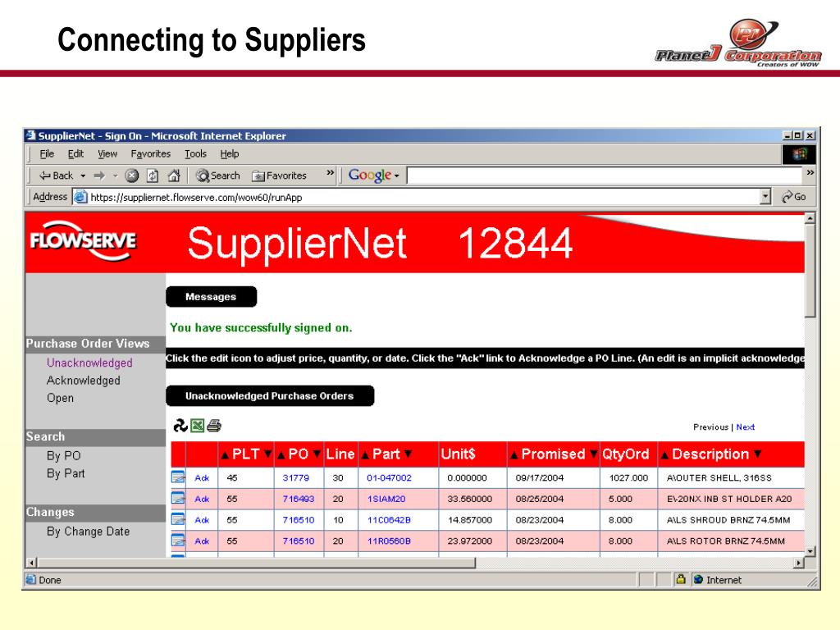
Task: Open the Favorites toolbar button
Action: (279, 176)
